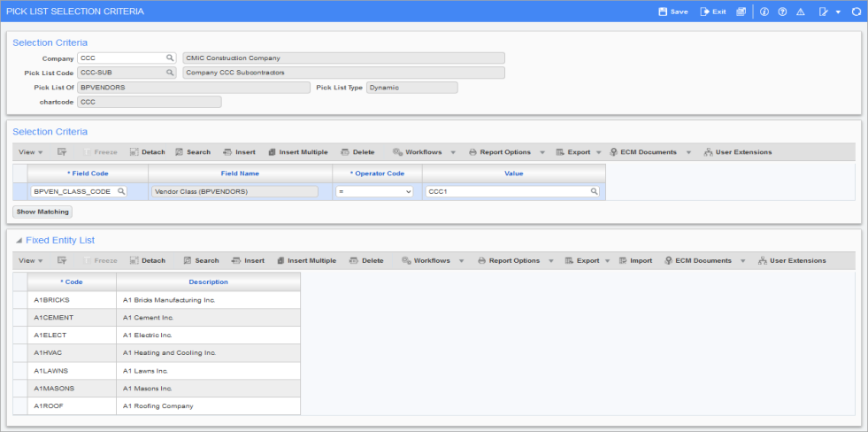Open User Extensions in Selection Criteria toolbar
This screenshot has width=868, height=432.
738,151
